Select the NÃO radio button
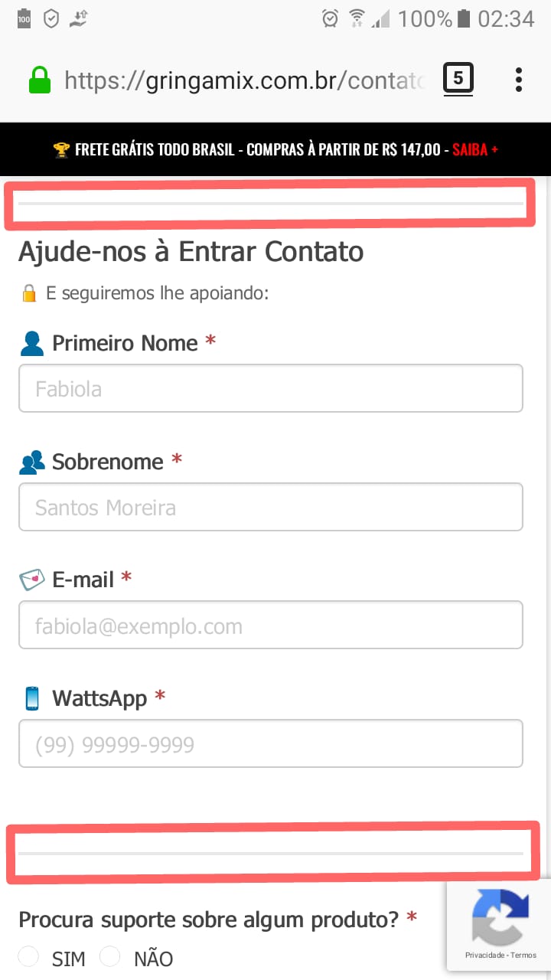Screen dimensions: 551x980 110,957
